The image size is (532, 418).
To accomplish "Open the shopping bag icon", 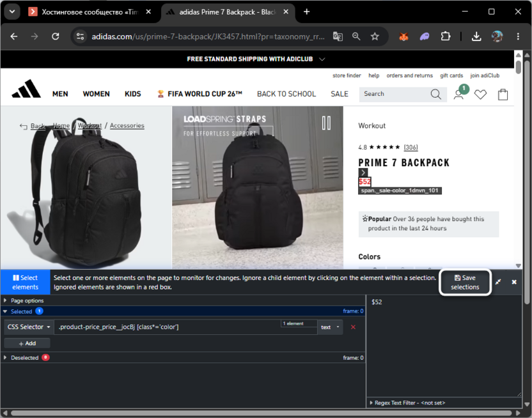I will pos(503,94).
